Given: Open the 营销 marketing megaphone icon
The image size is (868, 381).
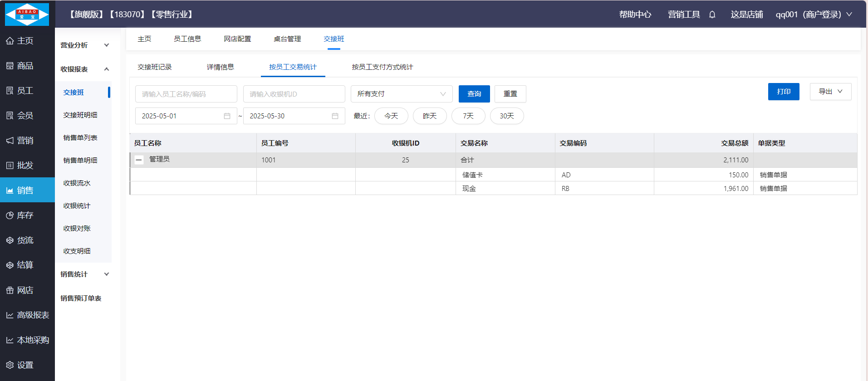Looking at the screenshot, I should tap(10, 141).
